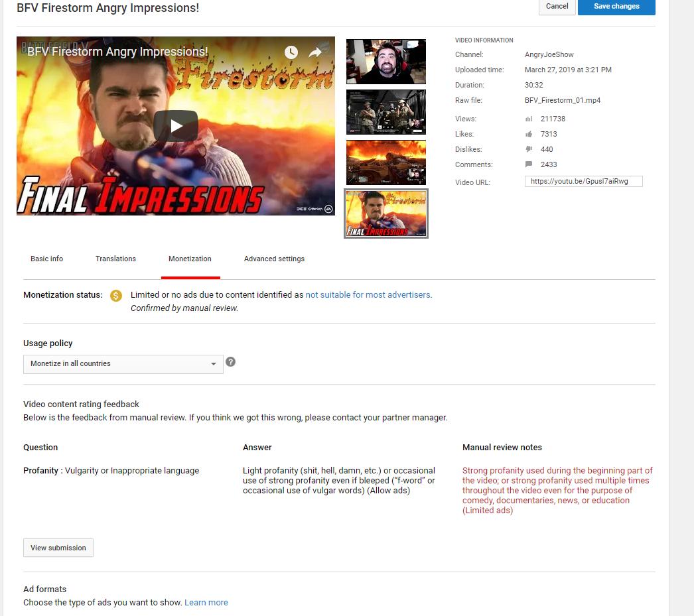Open the usage policy help question mark
The height and width of the screenshot is (616, 694).
point(231,362)
